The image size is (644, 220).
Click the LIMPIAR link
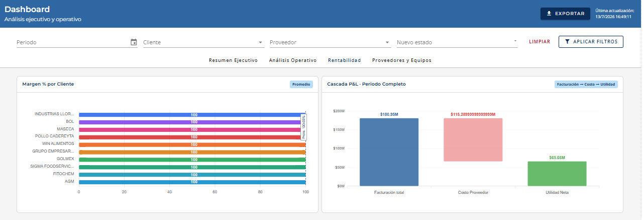tap(540, 42)
